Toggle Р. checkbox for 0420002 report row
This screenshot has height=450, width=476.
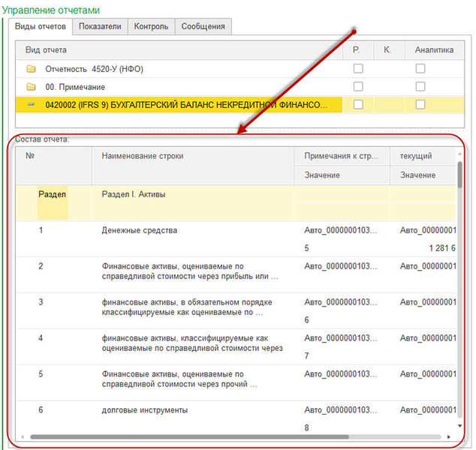click(x=358, y=105)
